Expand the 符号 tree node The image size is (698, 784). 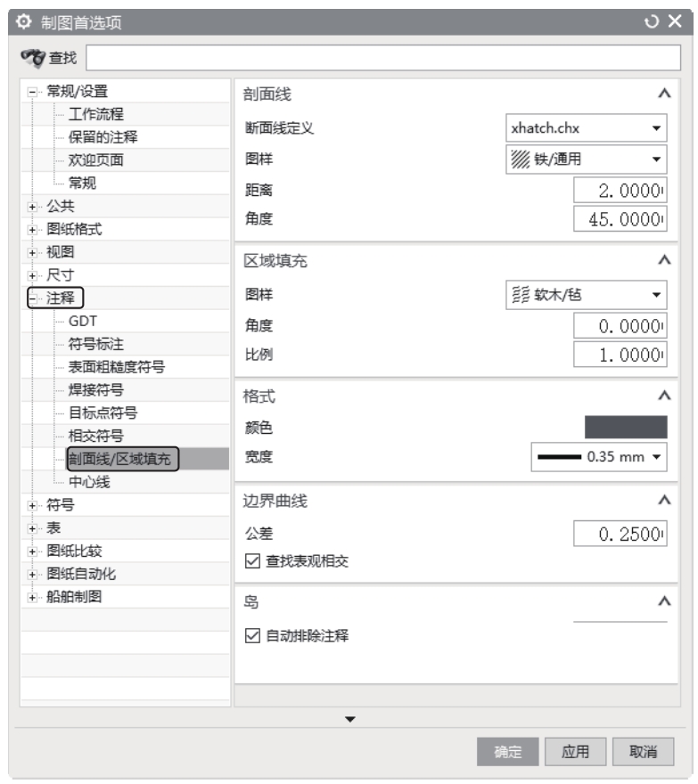click(x=32, y=505)
